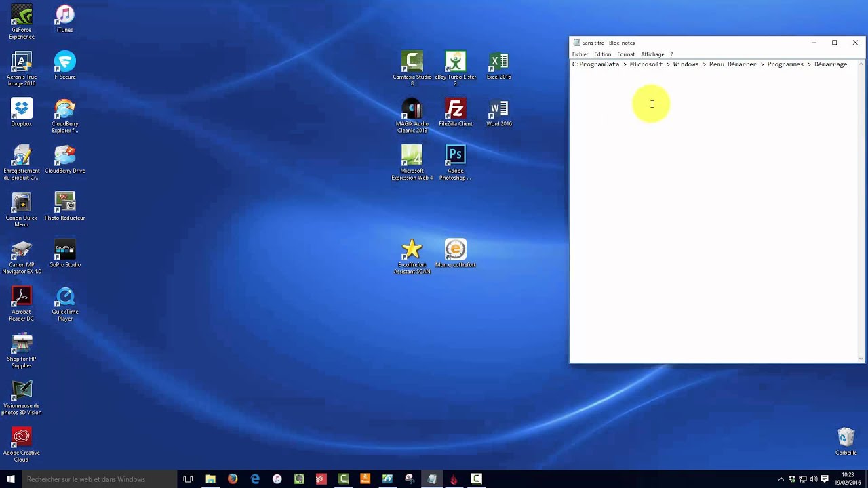This screenshot has width=868, height=488.
Task: Click the Dropbox system tray icon
Action: (792, 479)
